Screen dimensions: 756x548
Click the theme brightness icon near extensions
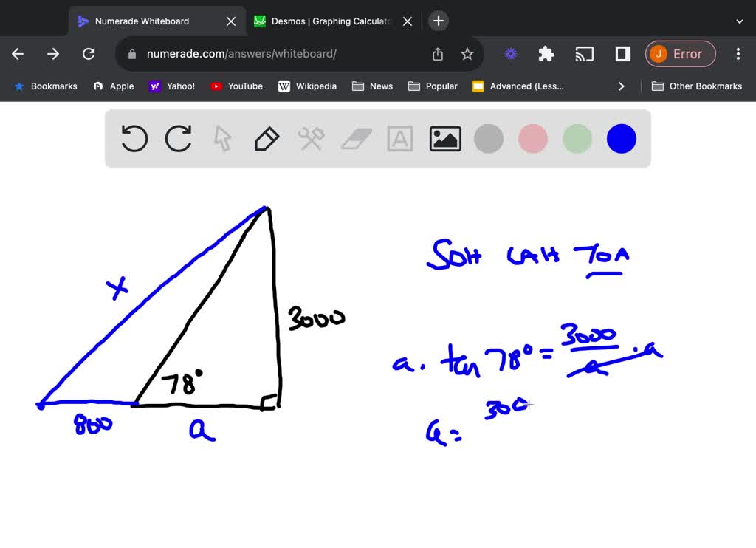(511, 53)
